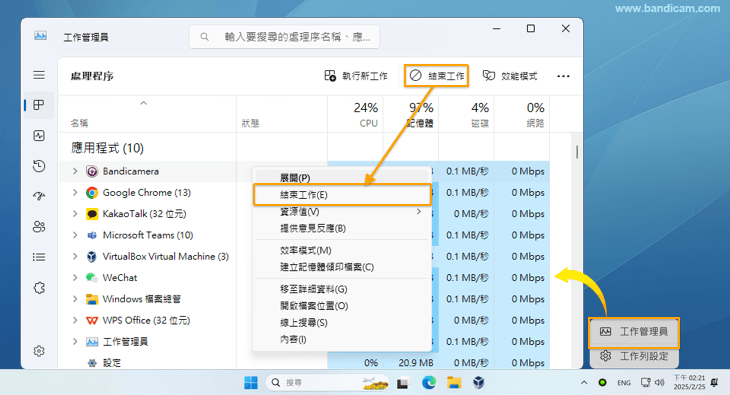Expand the Microsoft Teams (10) process group
This screenshot has width=730, height=395.
(75, 235)
